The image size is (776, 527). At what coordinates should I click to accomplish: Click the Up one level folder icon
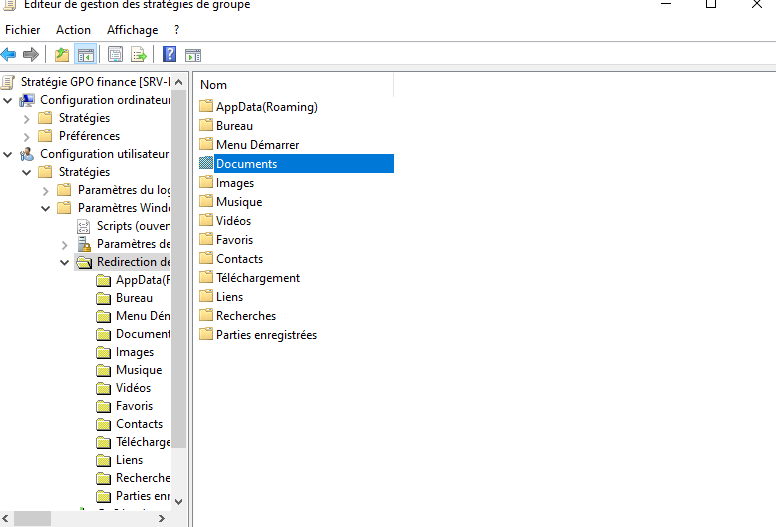tap(62, 54)
